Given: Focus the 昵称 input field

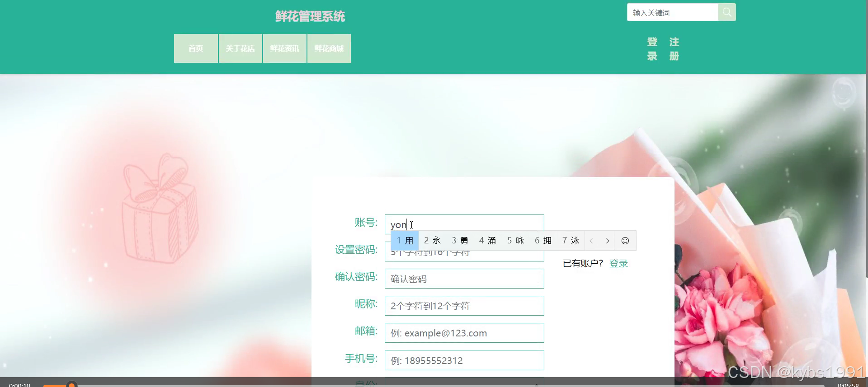Looking at the screenshot, I should pos(464,306).
